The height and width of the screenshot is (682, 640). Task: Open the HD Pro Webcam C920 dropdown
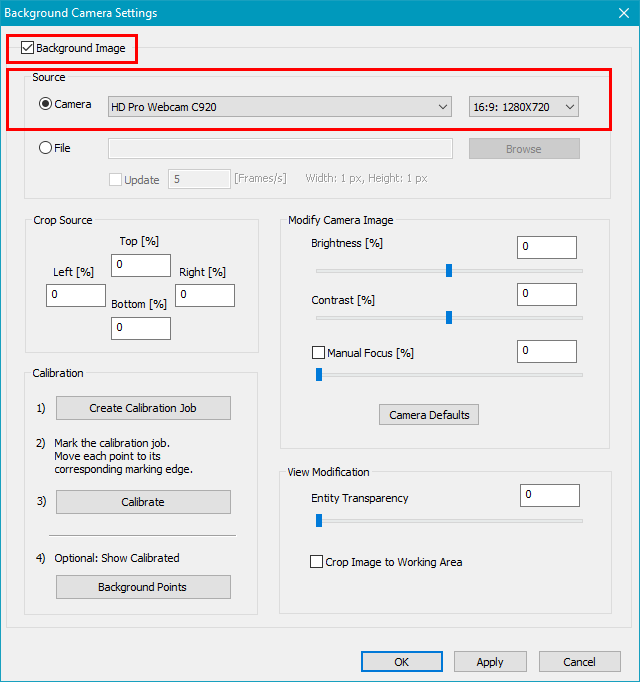(x=280, y=107)
